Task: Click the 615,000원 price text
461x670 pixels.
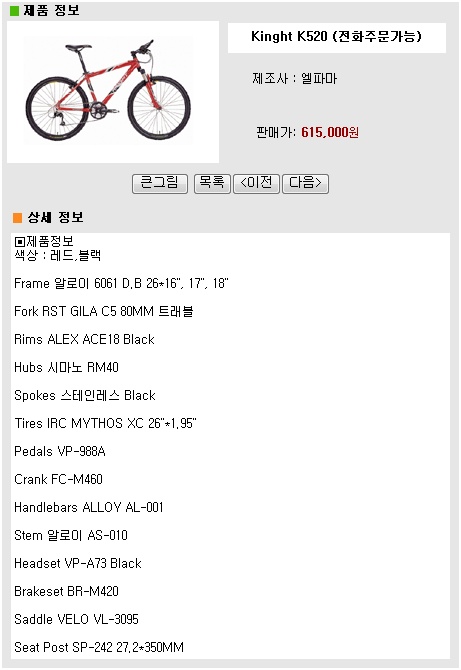Action: tap(330, 132)
